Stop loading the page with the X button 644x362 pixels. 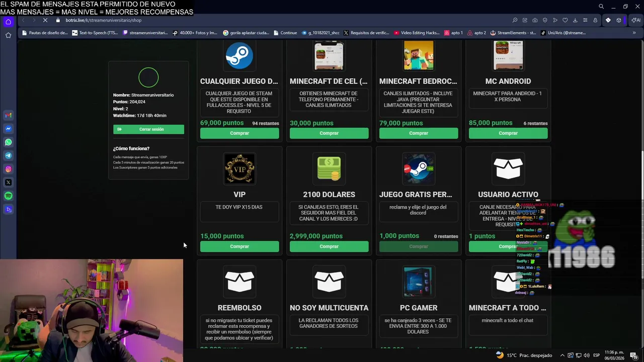pos(45,20)
